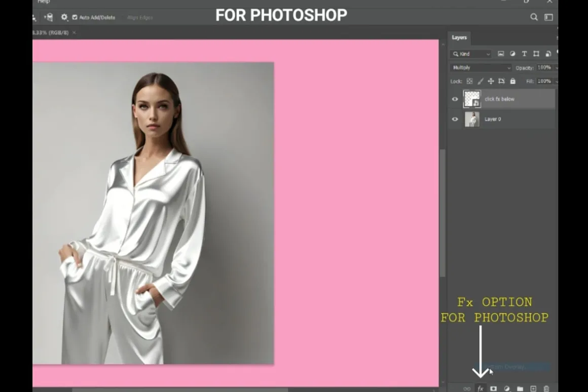Expand the Opacity slider arrow
This screenshot has height=392, width=588.
pos(556,68)
